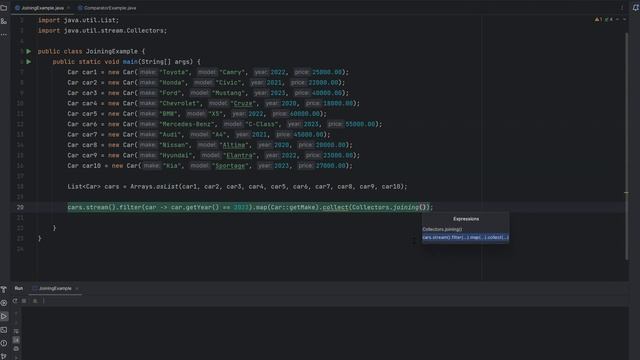The width and height of the screenshot is (640, 360).
Task: Stop the running process in Run panel
Action: tap(24, 301)
